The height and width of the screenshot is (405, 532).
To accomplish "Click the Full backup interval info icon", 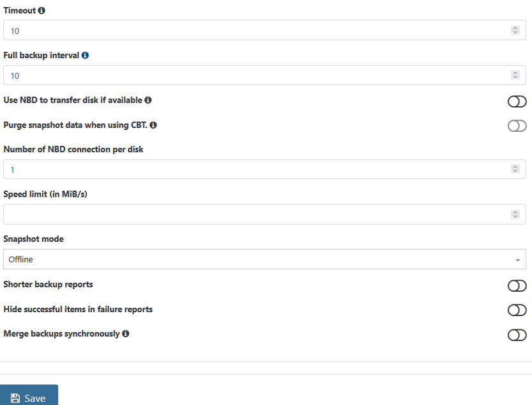I will coord(85,56).
